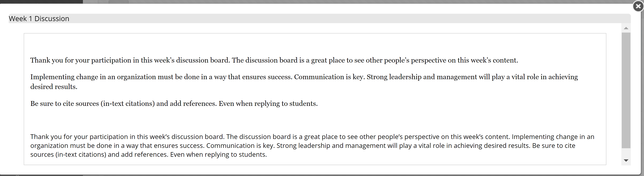Click "(in-text citations)" in the serif paragraph
The width and height of the screenshot is (644, 176).
(128, 104)
